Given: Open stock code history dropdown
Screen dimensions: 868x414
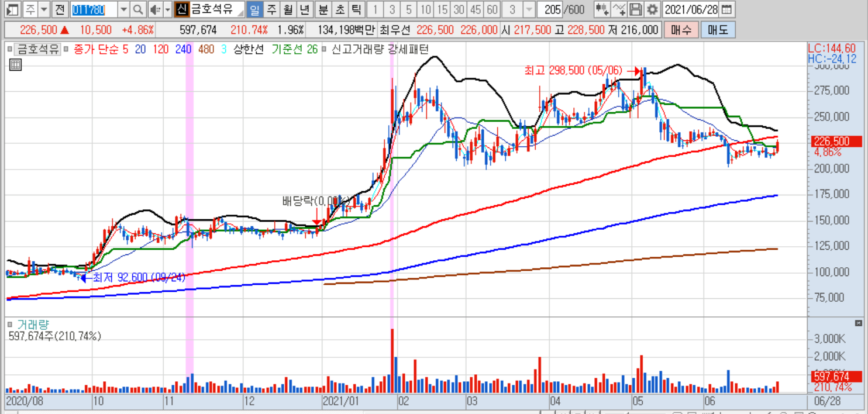Looking at the screenshot, I should 123,9.
